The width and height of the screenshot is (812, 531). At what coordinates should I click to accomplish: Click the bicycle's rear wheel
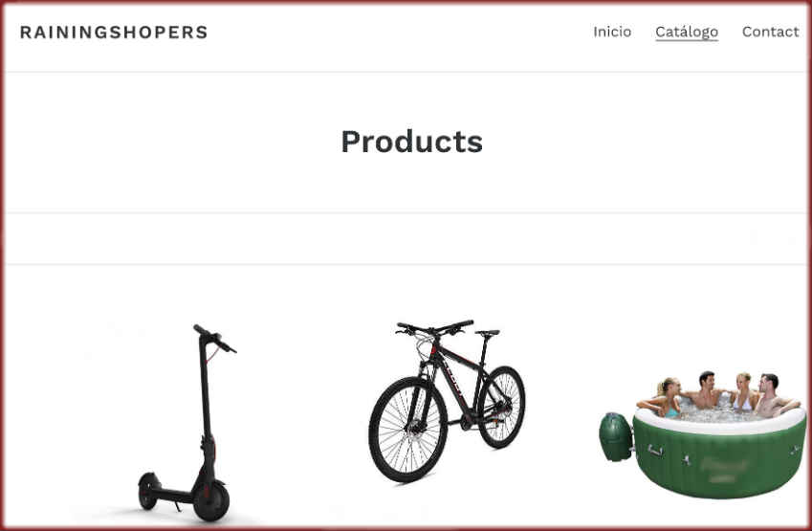501,407
